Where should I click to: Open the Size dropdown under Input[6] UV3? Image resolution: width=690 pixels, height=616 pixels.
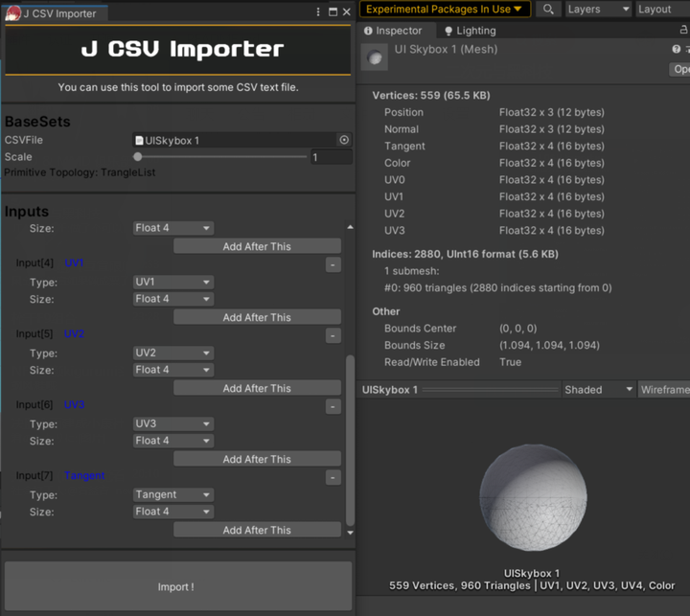pyautogui.click(x=173, y=441)
